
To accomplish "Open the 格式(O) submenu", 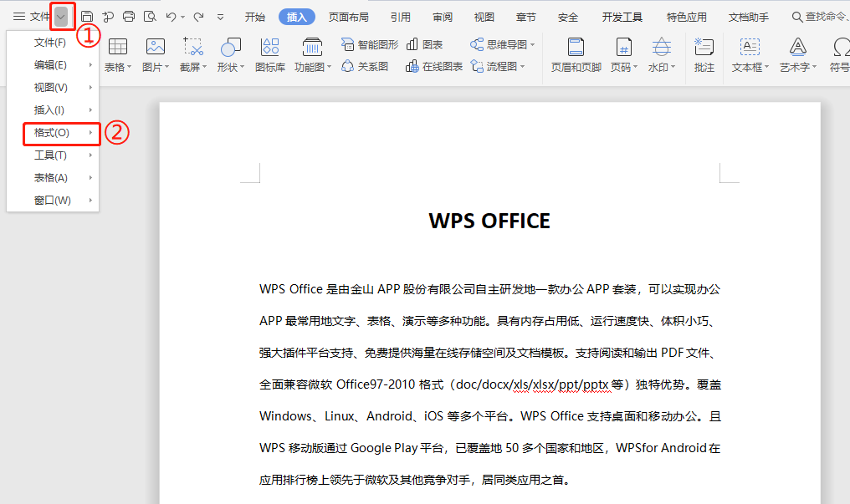I will tap(53, 133).
